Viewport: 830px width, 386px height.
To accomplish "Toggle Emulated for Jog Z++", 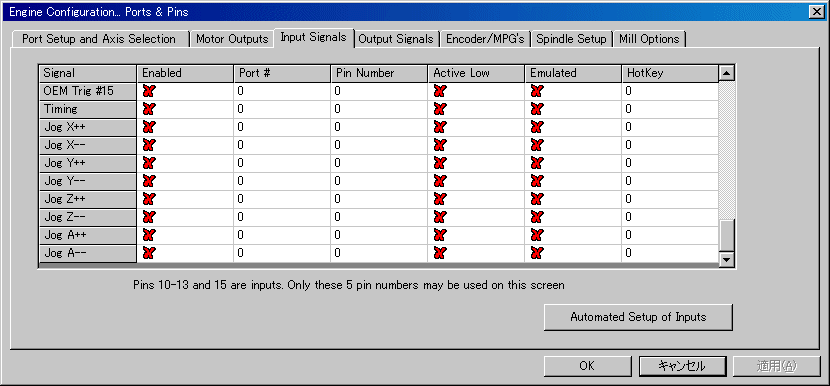I will click(537, 199).
